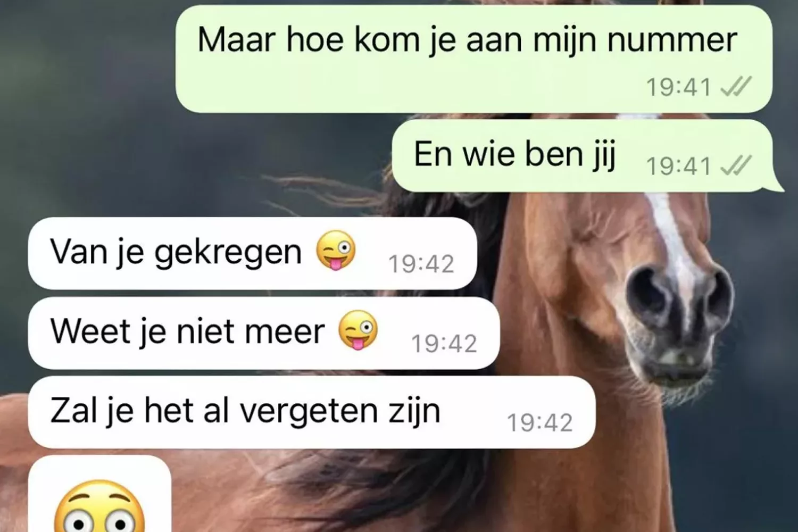Tap the winking tongue emoji after 'Van je gekregen'

tap(336, 250)
